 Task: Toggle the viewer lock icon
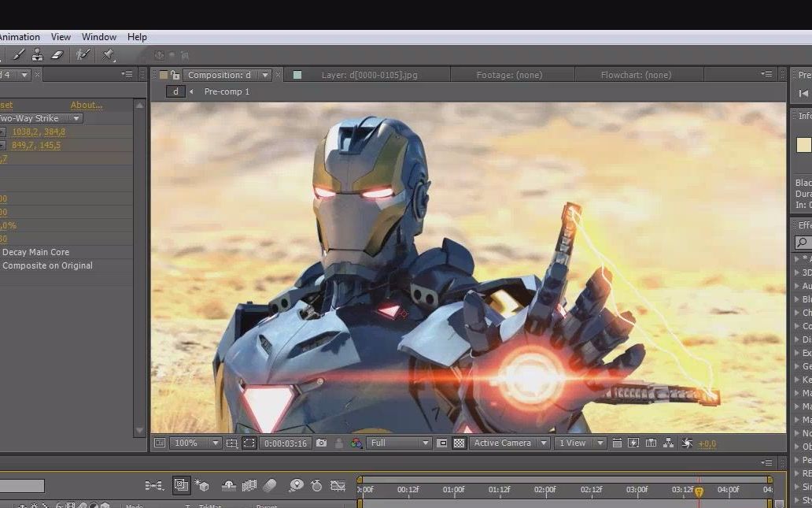[x=175, y=75]
